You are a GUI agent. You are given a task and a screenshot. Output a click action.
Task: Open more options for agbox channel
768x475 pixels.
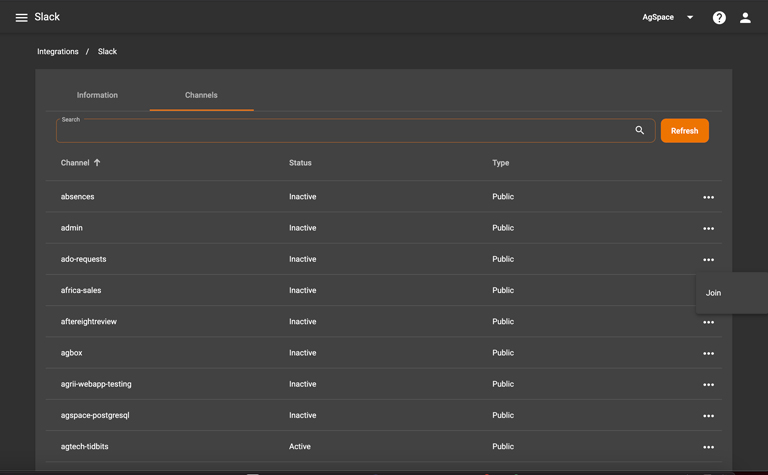(708, 354)
